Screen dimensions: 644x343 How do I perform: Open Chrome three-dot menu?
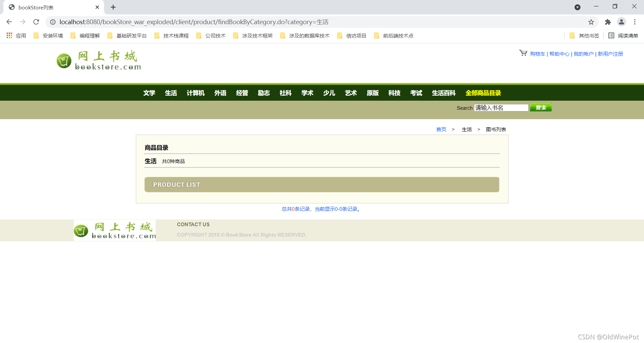635,22
